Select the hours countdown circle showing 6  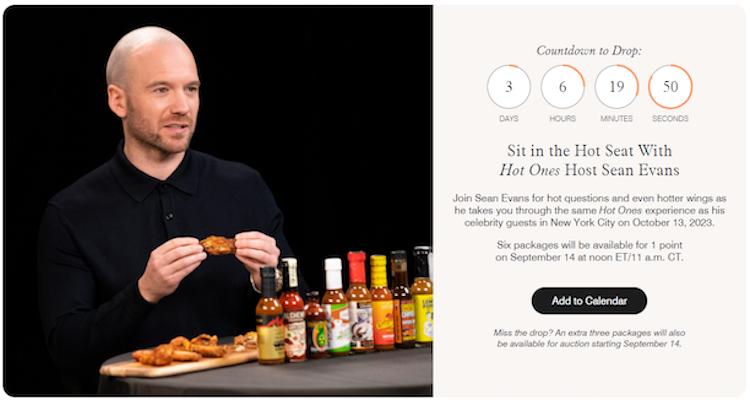click(562, 87)
